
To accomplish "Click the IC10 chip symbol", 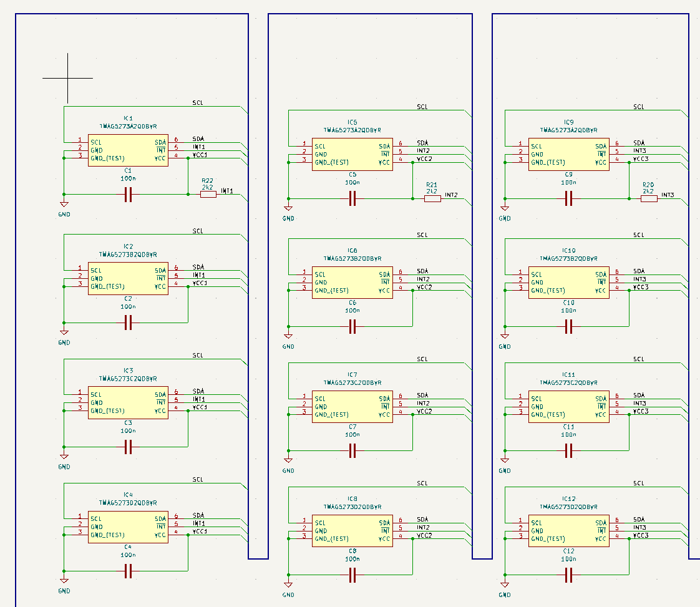I will (568, 283).
